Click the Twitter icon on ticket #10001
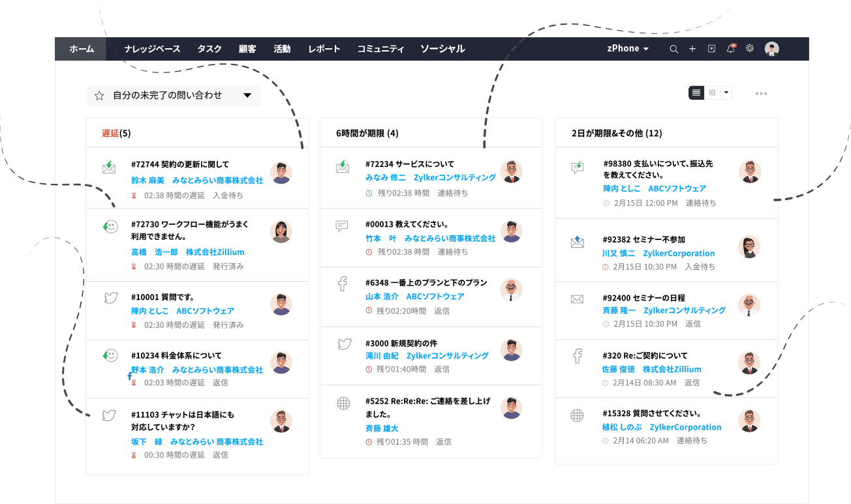Viewport: 851px width, 504px height. pos(109,297)
